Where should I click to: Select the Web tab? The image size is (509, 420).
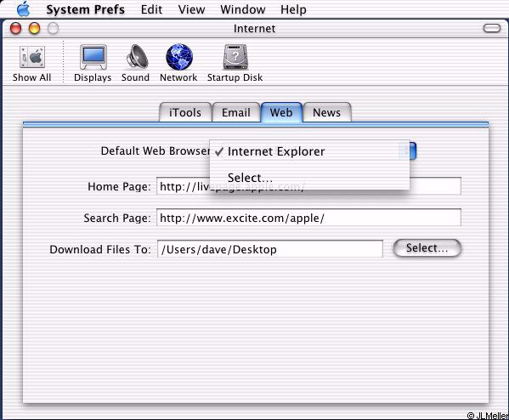point(281,112)
